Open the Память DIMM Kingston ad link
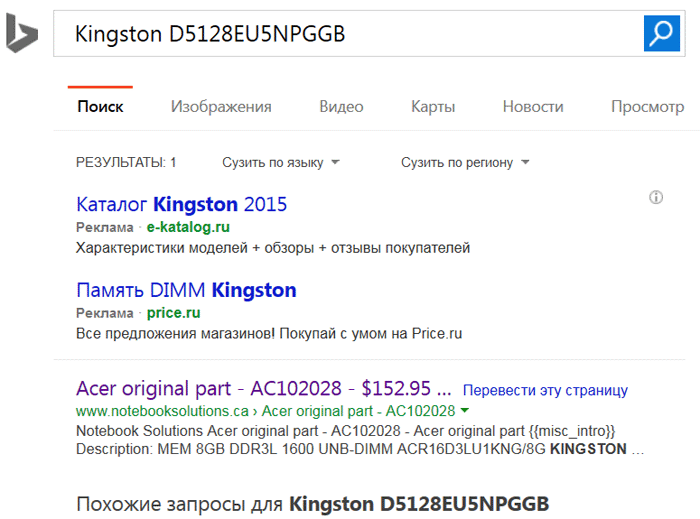The height and width of the screenshot is (519, 700). (x=186, y=290)
